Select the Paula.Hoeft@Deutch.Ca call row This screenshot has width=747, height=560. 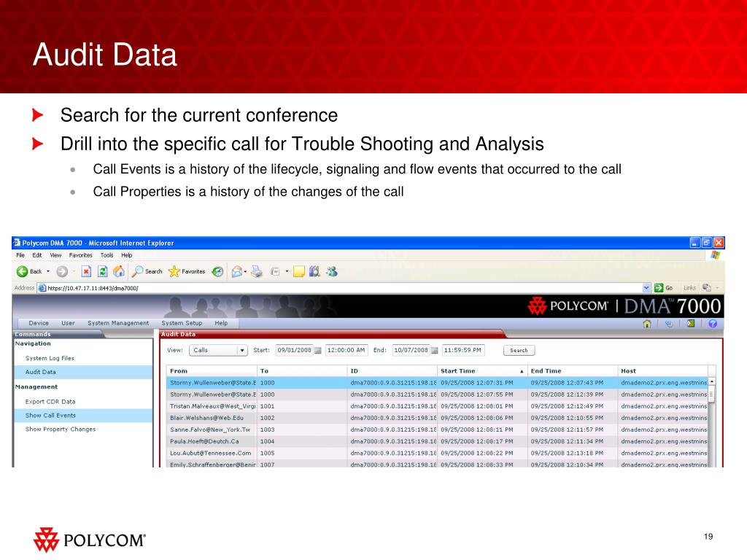[x=438, y=441]
